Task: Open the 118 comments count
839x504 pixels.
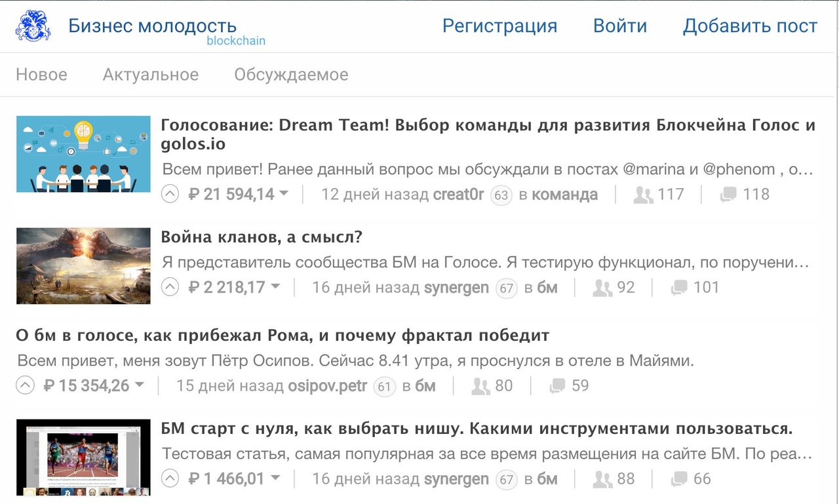Action: 756,195
